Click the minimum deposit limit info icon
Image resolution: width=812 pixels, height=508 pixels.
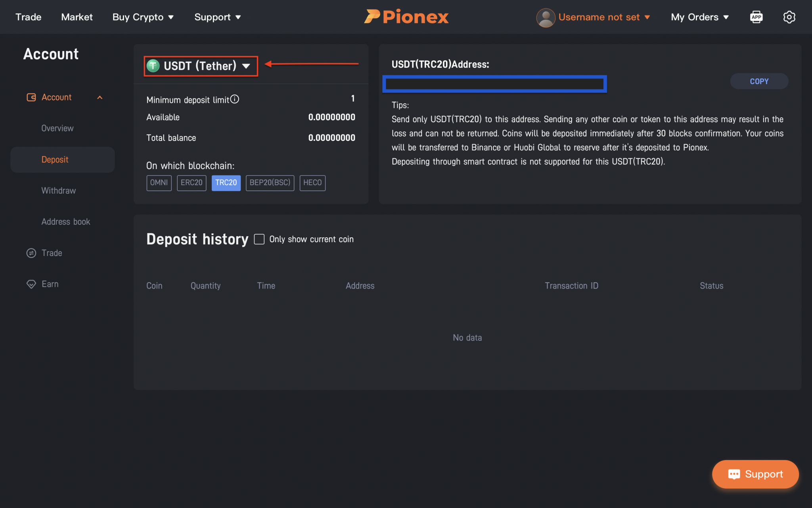(235, 99)
